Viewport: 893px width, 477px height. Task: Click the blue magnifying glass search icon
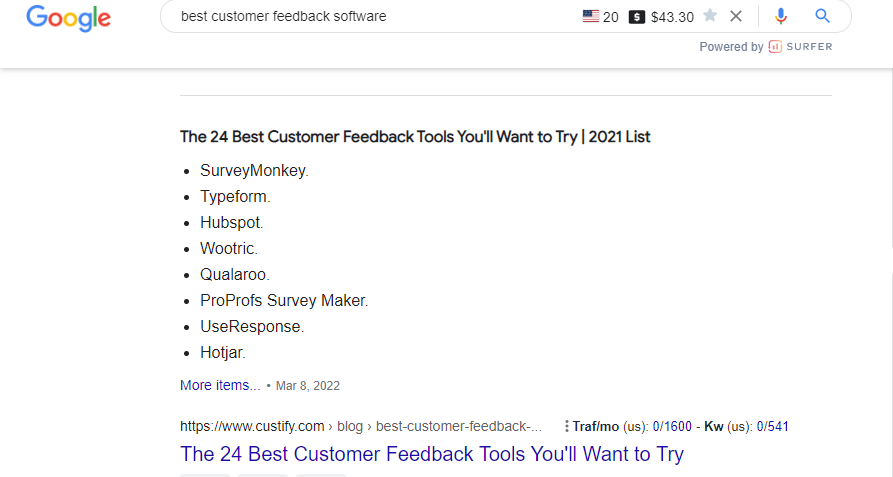pos(823,16)
